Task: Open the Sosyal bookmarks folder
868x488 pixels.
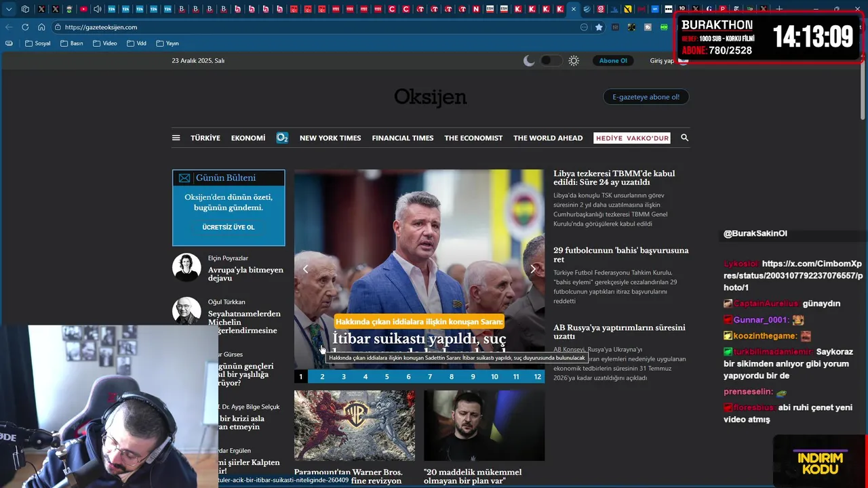Action: pos(38,43)
